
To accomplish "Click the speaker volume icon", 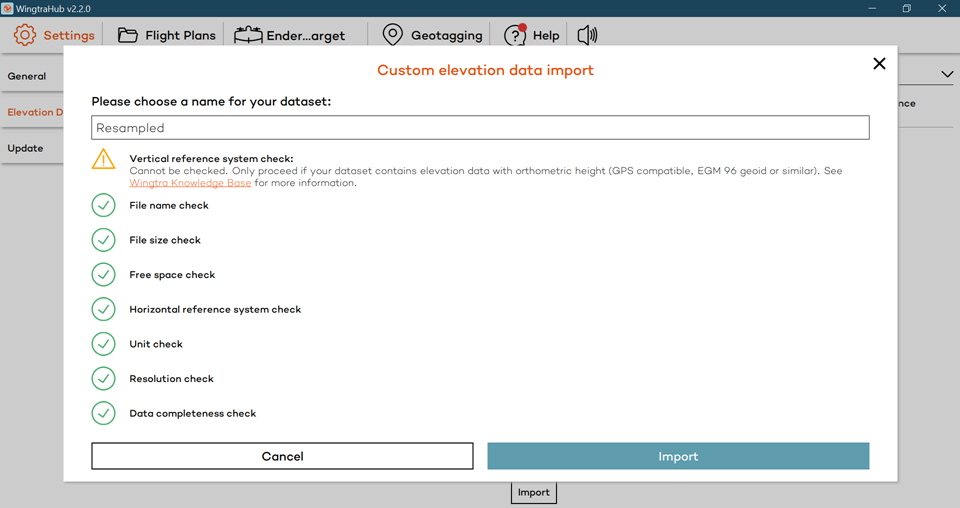I will coord(587,35).
